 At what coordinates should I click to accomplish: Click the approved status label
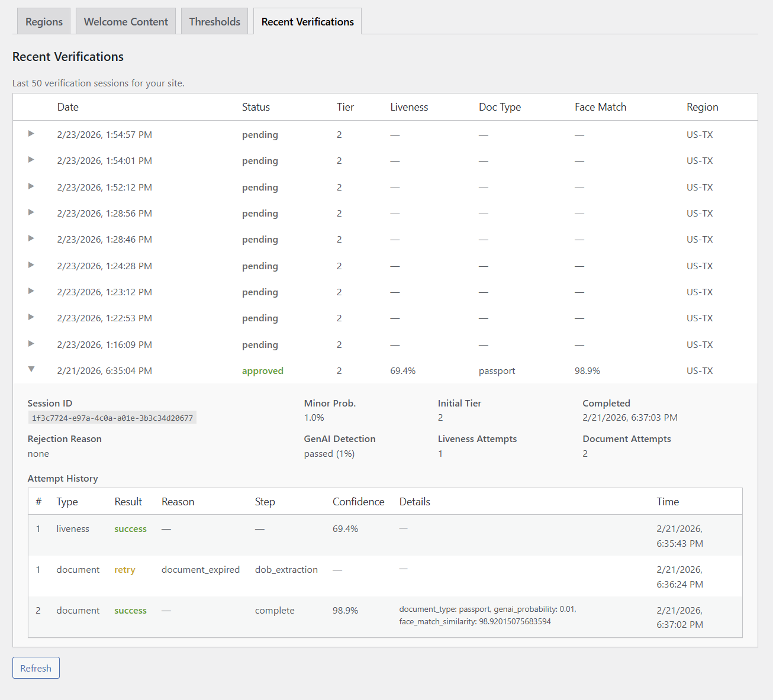pyautogui.click(x=262, y=370)
